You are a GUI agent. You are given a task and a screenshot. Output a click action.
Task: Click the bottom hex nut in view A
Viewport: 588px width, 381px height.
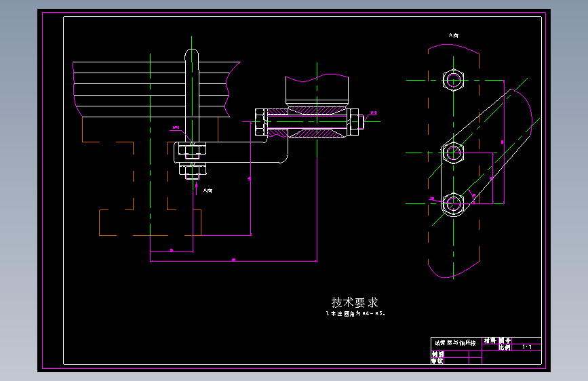453,203
